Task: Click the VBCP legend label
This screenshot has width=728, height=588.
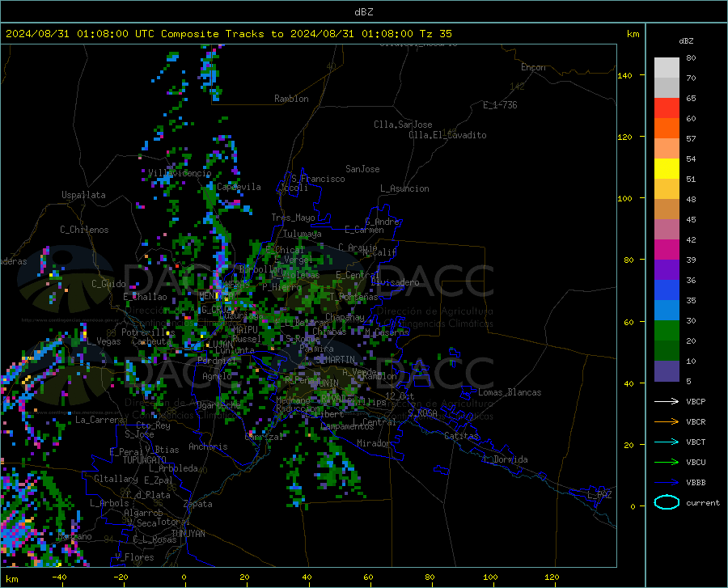Action: click(x=696, y=401)
